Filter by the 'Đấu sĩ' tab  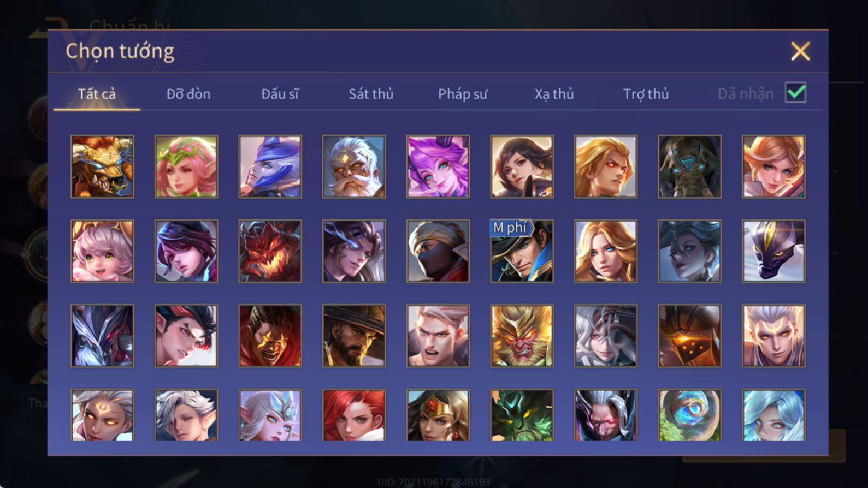[280, 94]
